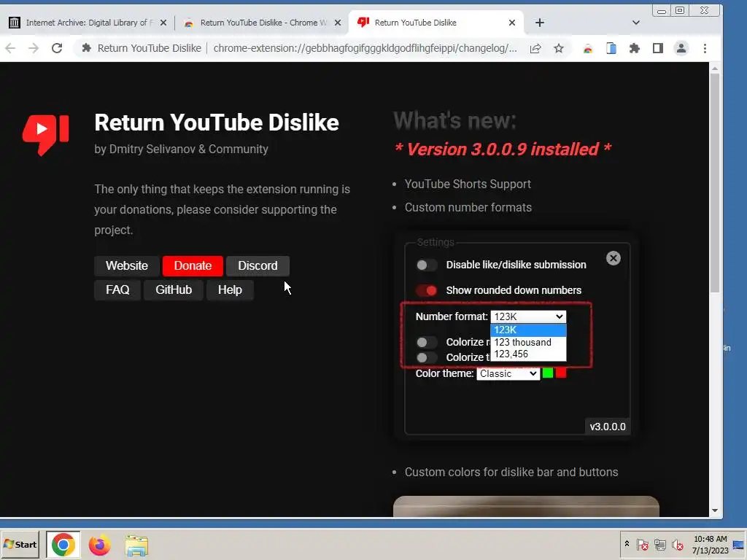Screen dimensions: 747x560
Task: Close the Chrome Web Store tab
Action: [x=338, y=23]
